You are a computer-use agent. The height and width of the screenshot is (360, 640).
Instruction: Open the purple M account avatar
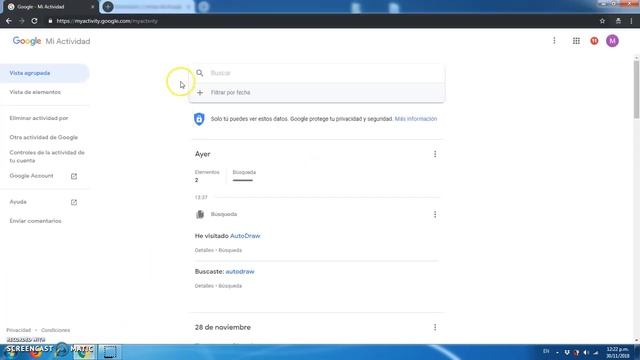pos(612,41)
